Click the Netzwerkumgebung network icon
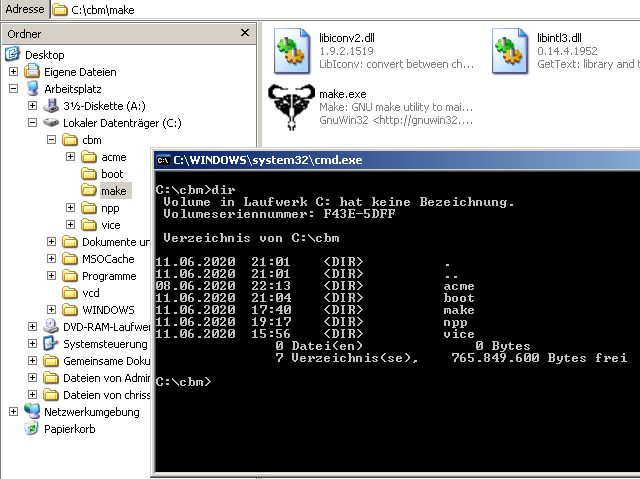640x479 pixels. (32, 411)
